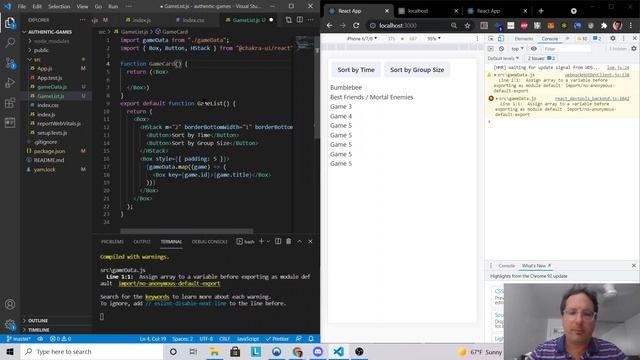Open a new Chrome tab
Image resolution: width=640 pixels, height=360 pixels.
click(x=541, y=11)
